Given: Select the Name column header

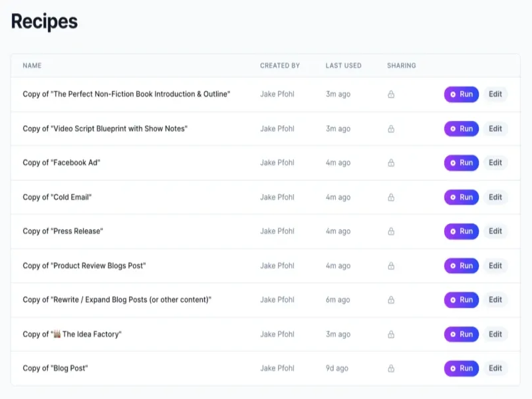Looking at the screenshot, I should [32, 65].
